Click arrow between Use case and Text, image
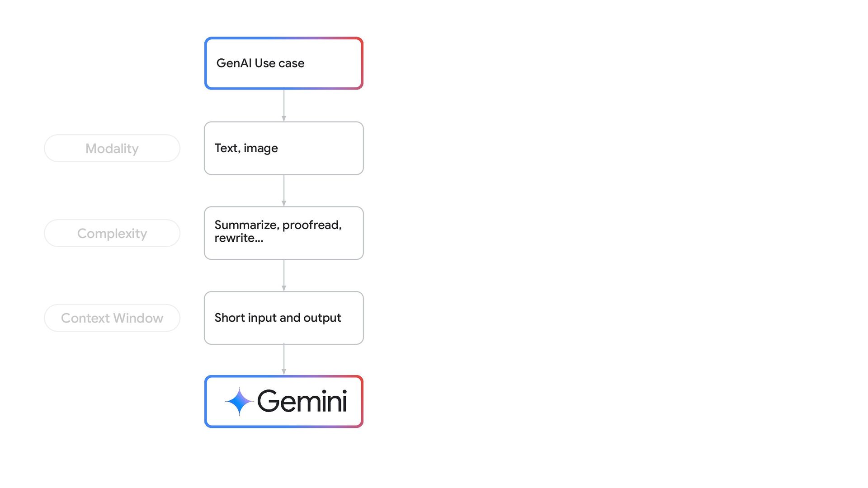The image size is (868, 488). coord(284,106)
